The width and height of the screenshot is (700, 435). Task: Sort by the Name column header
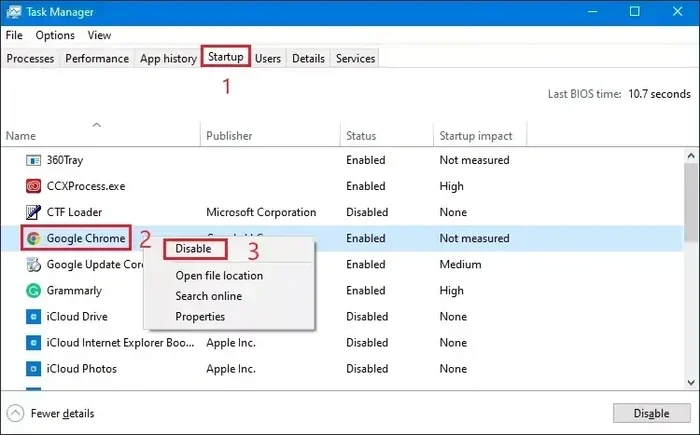21,136
